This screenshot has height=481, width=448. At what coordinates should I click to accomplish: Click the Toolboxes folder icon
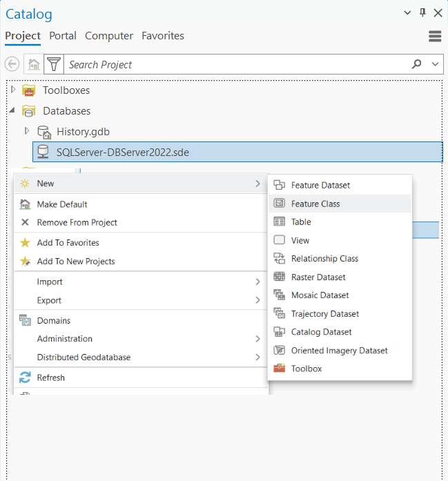[x=28, y=90]
